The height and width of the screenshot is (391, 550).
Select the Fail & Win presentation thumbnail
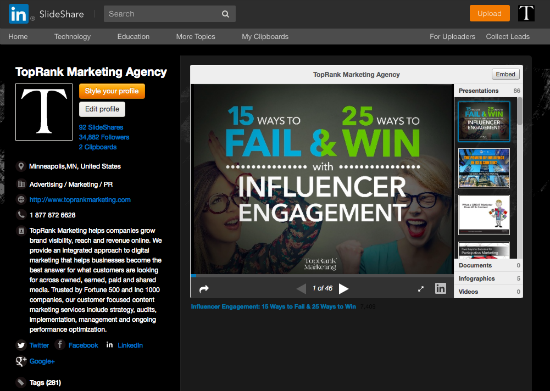tap(484, 121)
